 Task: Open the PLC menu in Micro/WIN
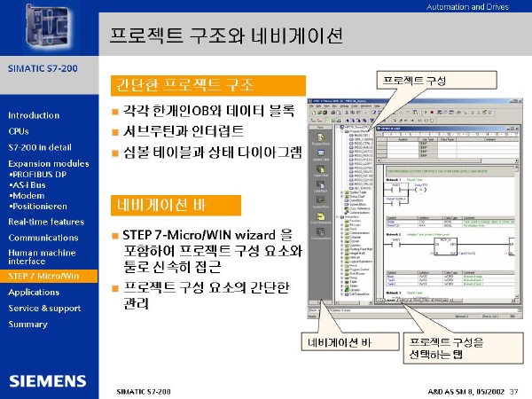(x=335, y=106)
